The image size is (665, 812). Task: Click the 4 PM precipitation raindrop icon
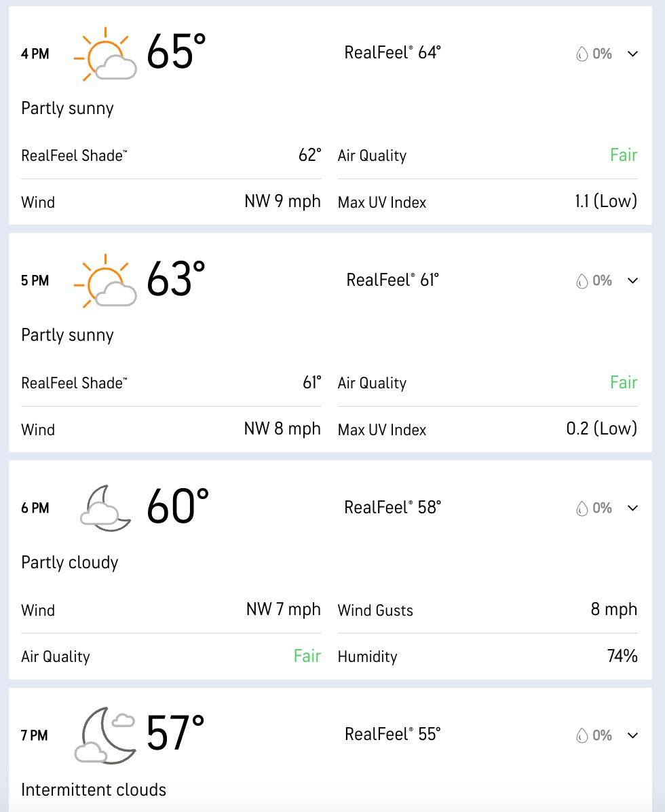582,54
